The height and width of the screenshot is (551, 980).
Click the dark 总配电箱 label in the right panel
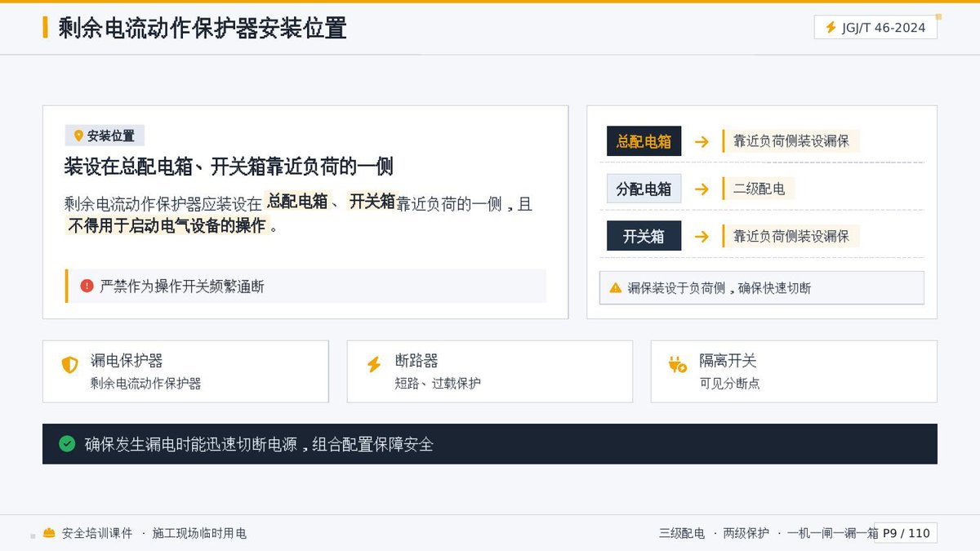click(x=644, y=141)
